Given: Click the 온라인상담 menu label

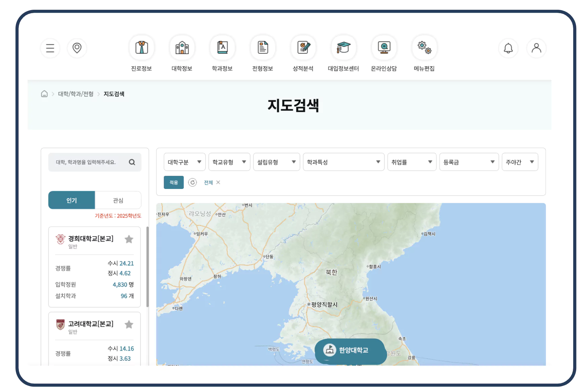Looking at the screenshot, I should (384, 69).
